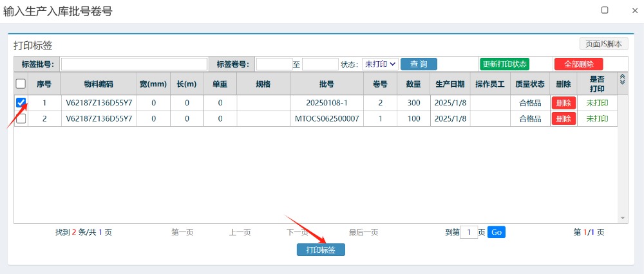Toggle the select-all checkbox in header
The height and width of the screenshot is (274, 644).
(x=21, y=84)
